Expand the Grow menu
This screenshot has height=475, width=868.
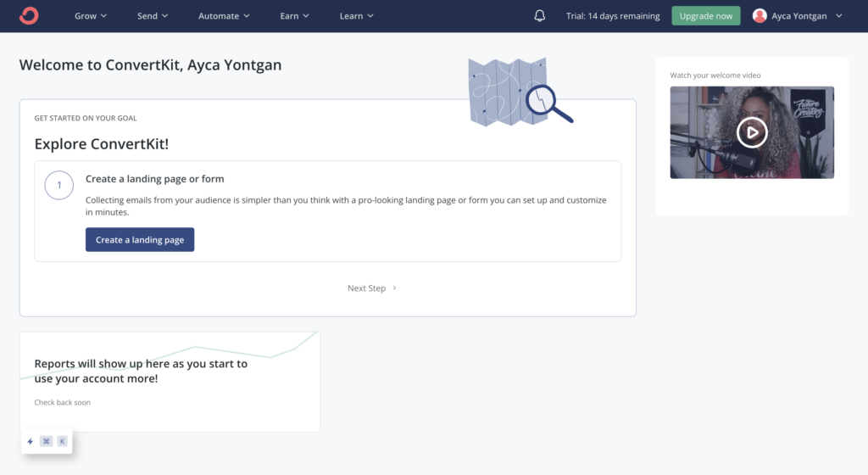pyautogui.click(x=91, y=16)
